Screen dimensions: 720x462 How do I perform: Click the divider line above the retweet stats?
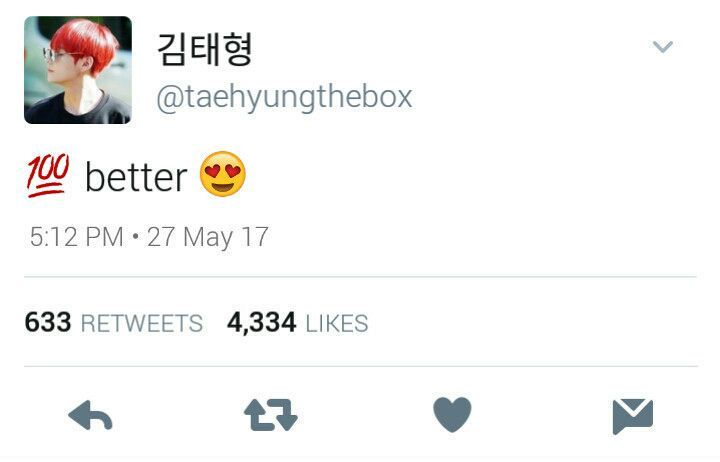[x=360, y=277]
